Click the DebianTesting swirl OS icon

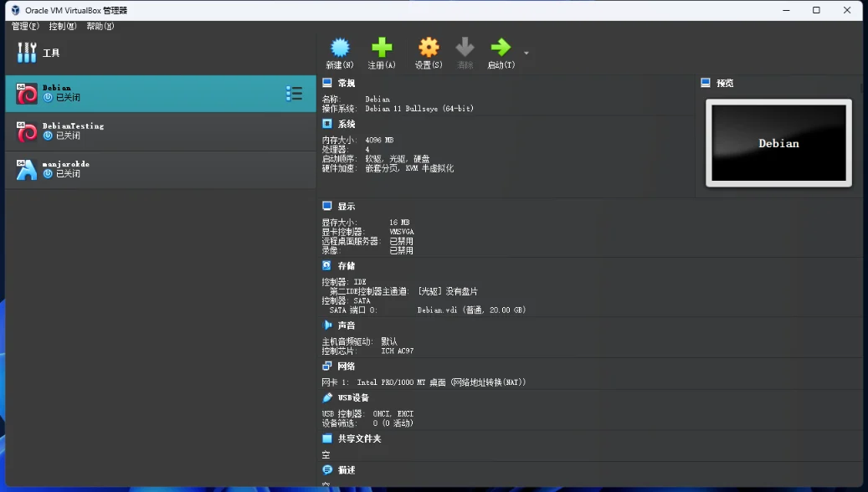[27, 131]
